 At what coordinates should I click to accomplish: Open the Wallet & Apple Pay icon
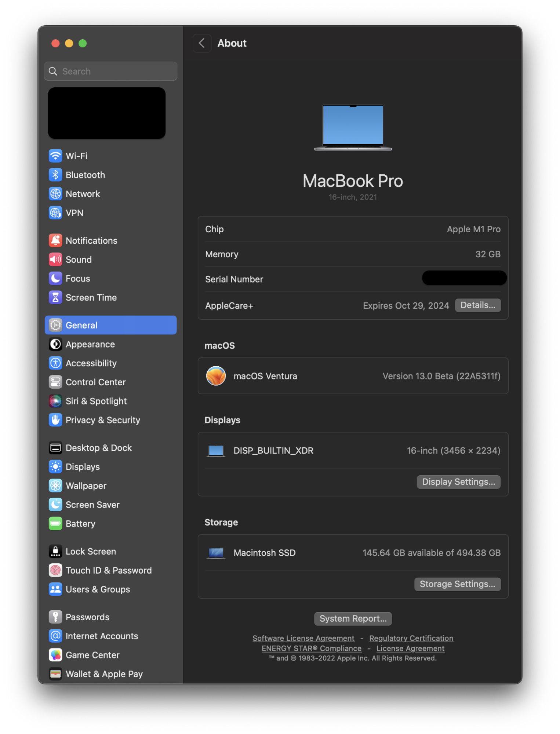[x=55, y=674]
